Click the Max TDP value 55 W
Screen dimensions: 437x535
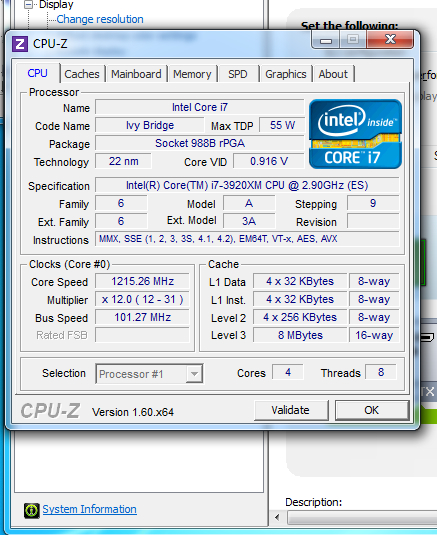282,125
